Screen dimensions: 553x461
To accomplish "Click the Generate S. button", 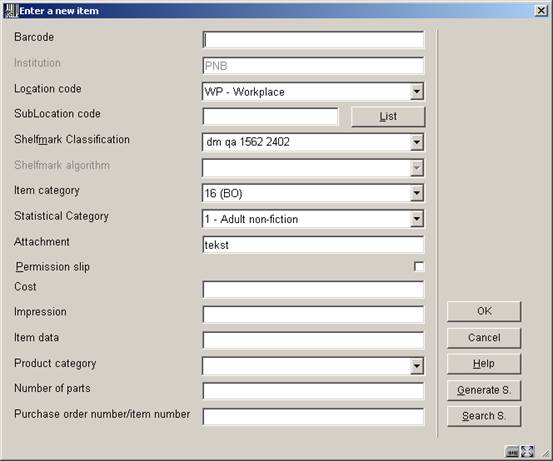I will tap(484, 390).
